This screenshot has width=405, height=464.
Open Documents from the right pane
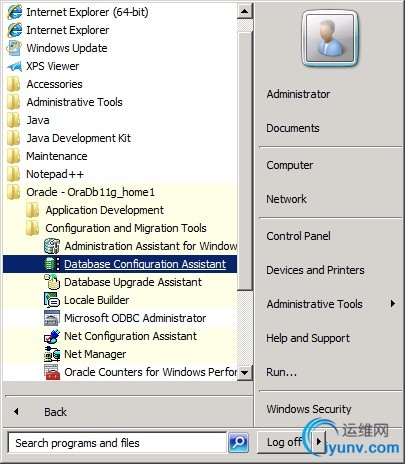pos(293,128)
